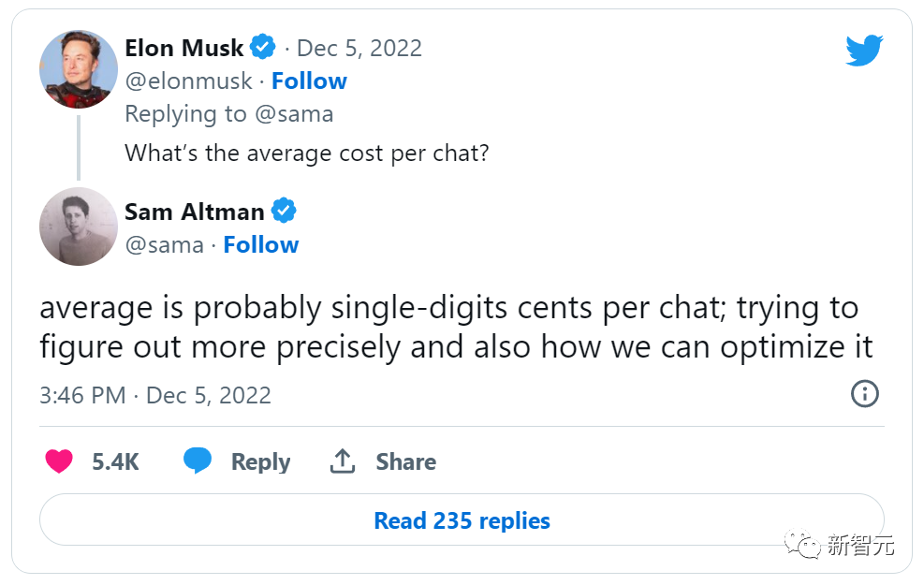Open Sam Altman's profile picture
The height and width of the screenshot is (585, 924).
pyautogui.click(x=78, y=227)
